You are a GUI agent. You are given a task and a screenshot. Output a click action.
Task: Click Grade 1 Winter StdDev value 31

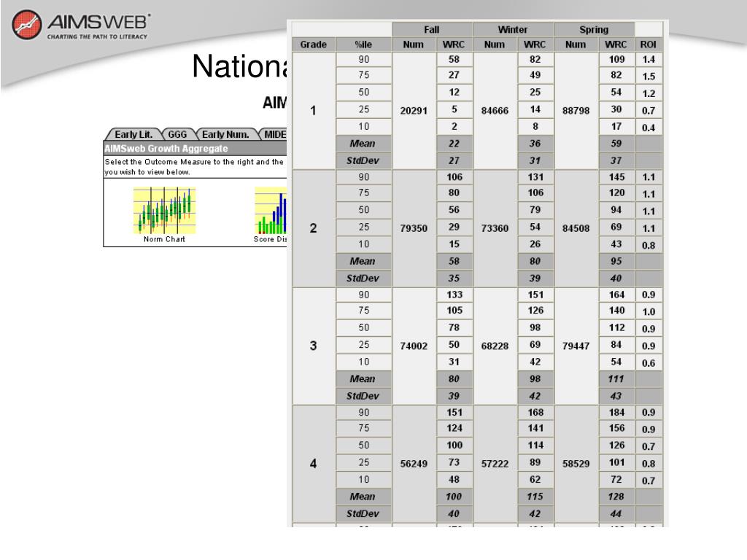coord(535,161)
